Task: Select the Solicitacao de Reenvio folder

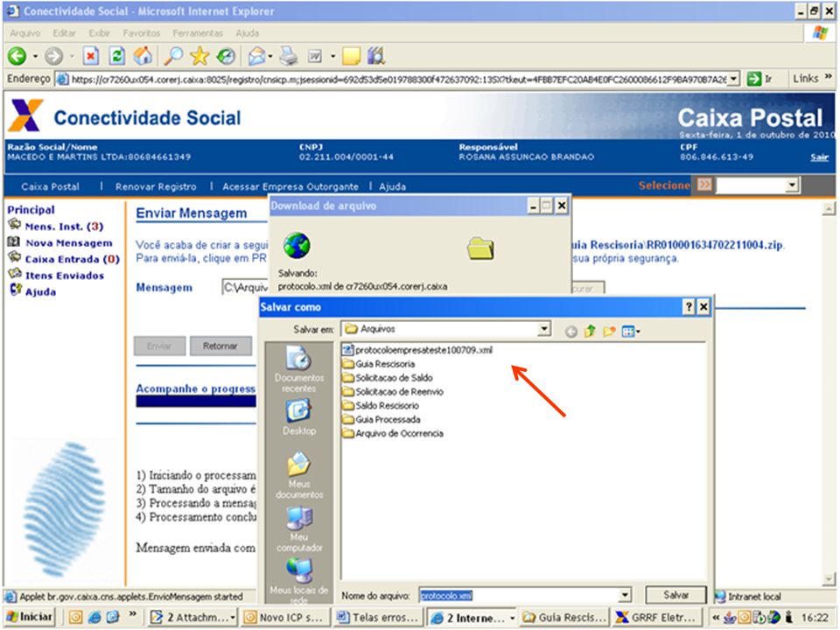Action: point(393,392)
